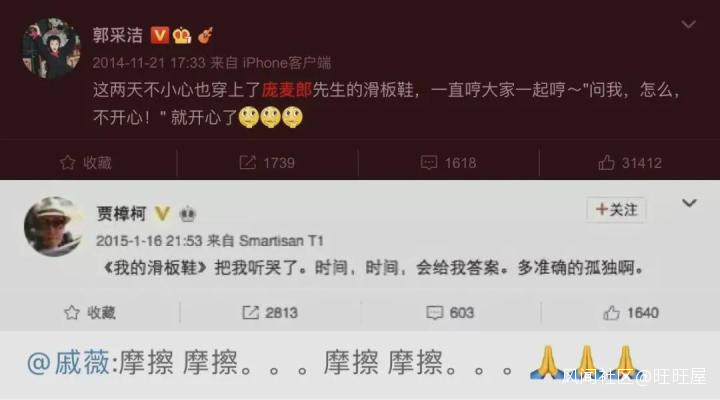Click the orange V verified badge beside 郭采洁
This screenshot has height=400, width=720.
click(x=160, y=35)
